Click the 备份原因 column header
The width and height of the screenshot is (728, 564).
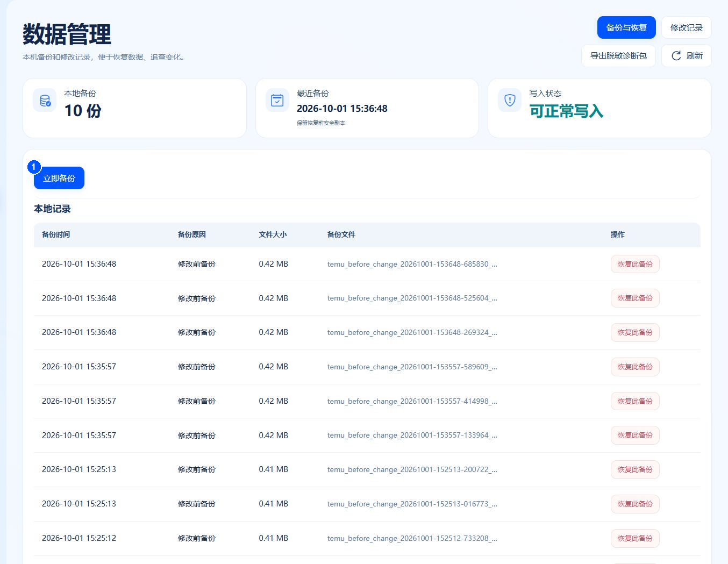point(192,234)
